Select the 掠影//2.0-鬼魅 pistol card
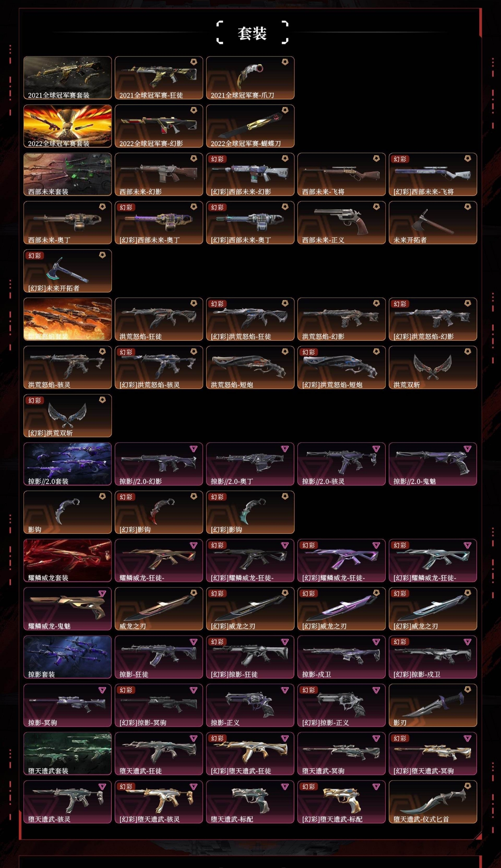Viewport: 501px width, 868px height. [433, 464]
